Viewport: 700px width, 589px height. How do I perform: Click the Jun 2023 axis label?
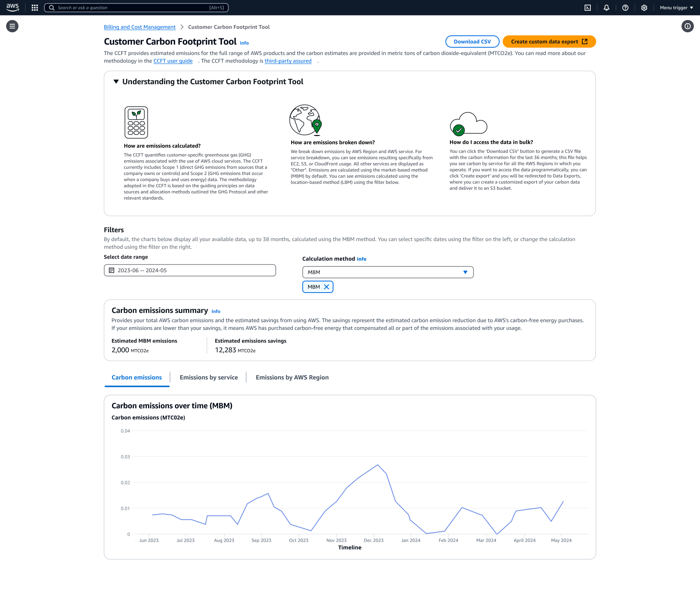[x=149, y=540]
